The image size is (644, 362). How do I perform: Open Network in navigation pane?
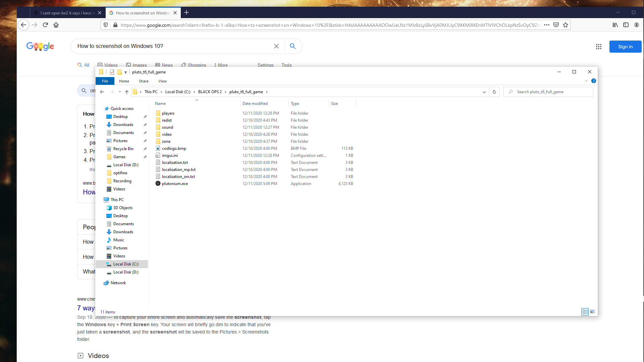pyautogui.click(x=115, y=283)
